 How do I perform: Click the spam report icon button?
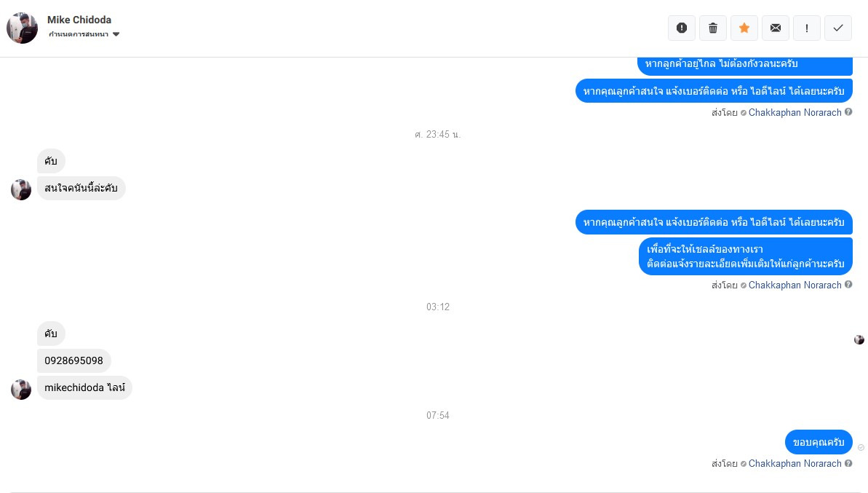click(682, 28)
